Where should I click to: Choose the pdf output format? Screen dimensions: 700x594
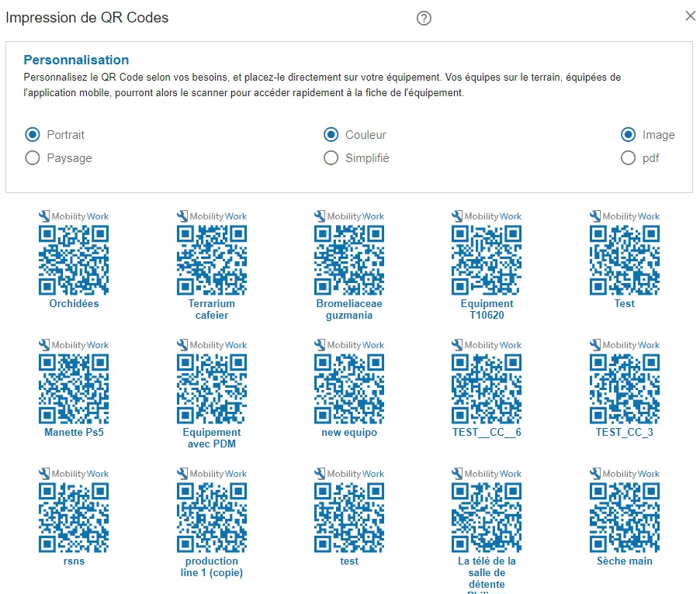628,158
